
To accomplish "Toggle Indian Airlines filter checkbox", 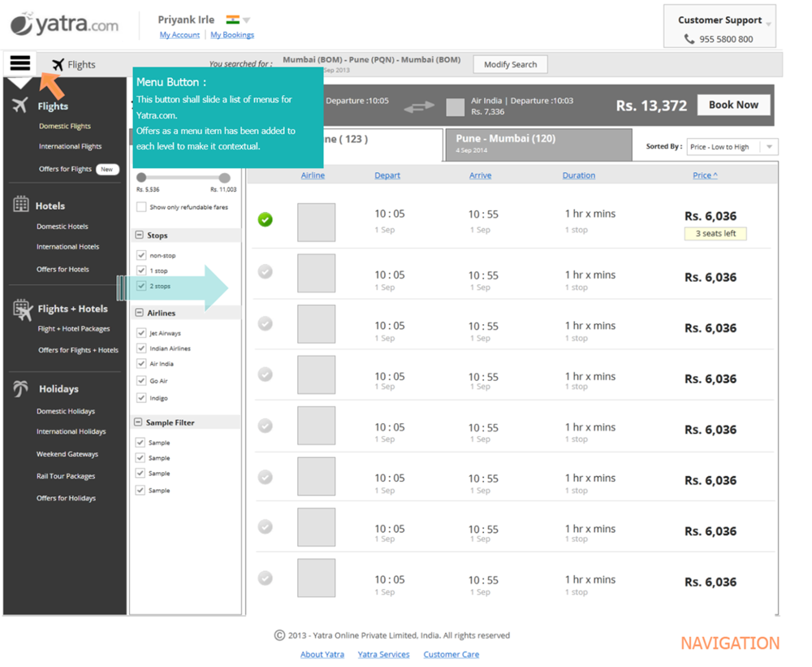I will [140, 348].
